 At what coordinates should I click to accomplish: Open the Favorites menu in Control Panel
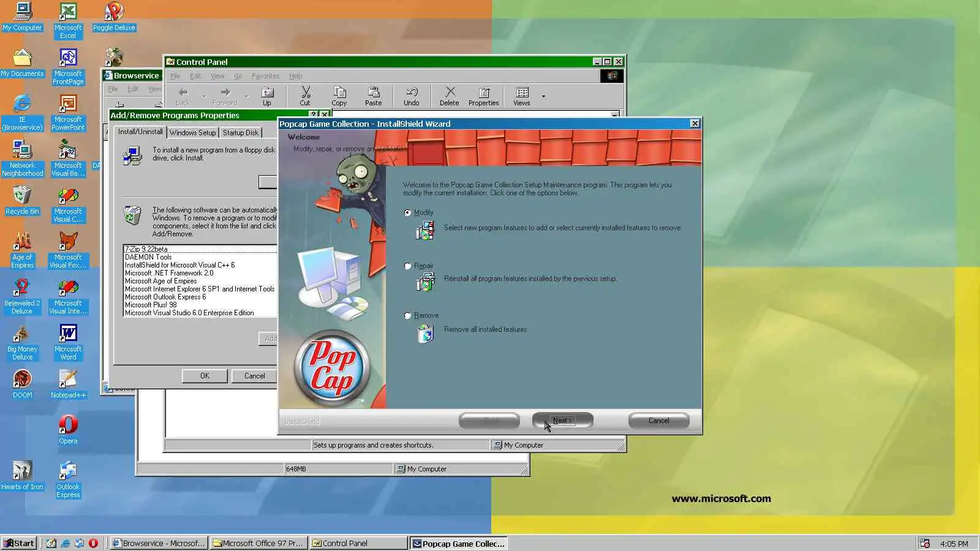265,76
